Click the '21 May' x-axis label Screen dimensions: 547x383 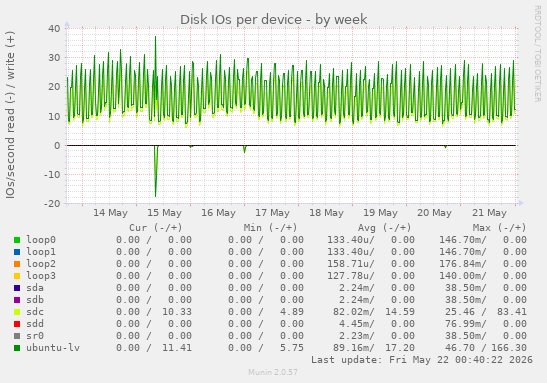[x=489, y=213]
